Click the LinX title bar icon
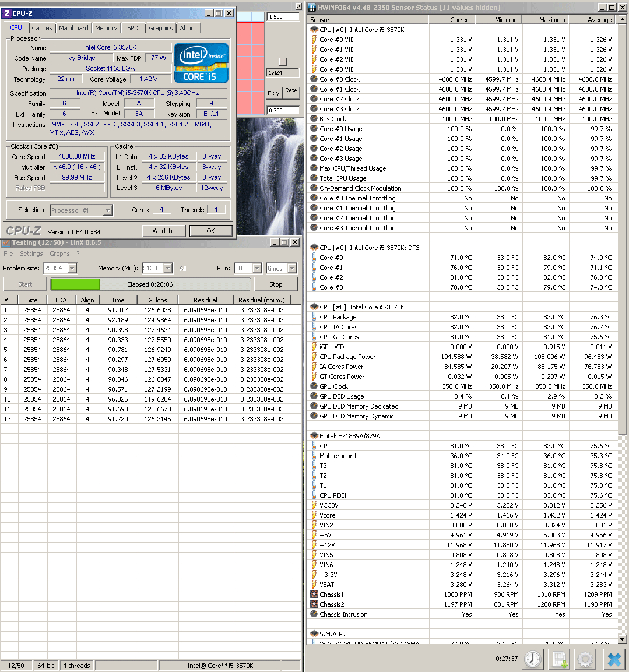Image resolution: width=629 pixels, height=672 pixels. 6,242
